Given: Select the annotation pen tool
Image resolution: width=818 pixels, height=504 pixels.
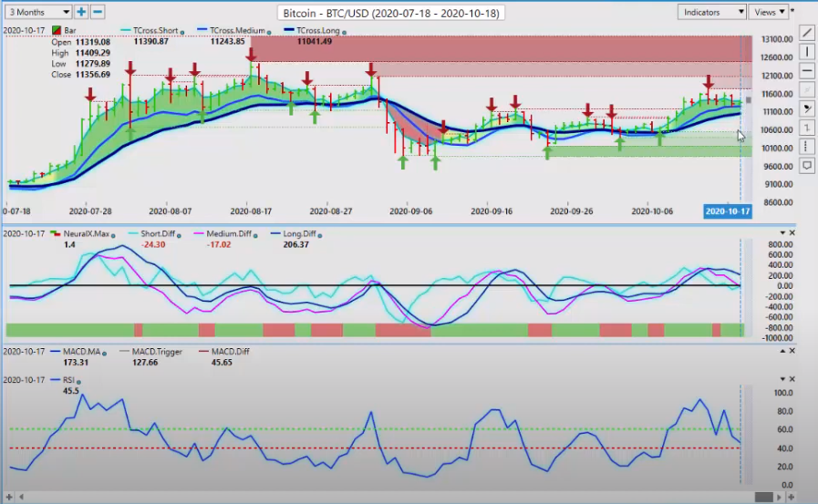Looking at the screenshot, I should coord(806,108).
